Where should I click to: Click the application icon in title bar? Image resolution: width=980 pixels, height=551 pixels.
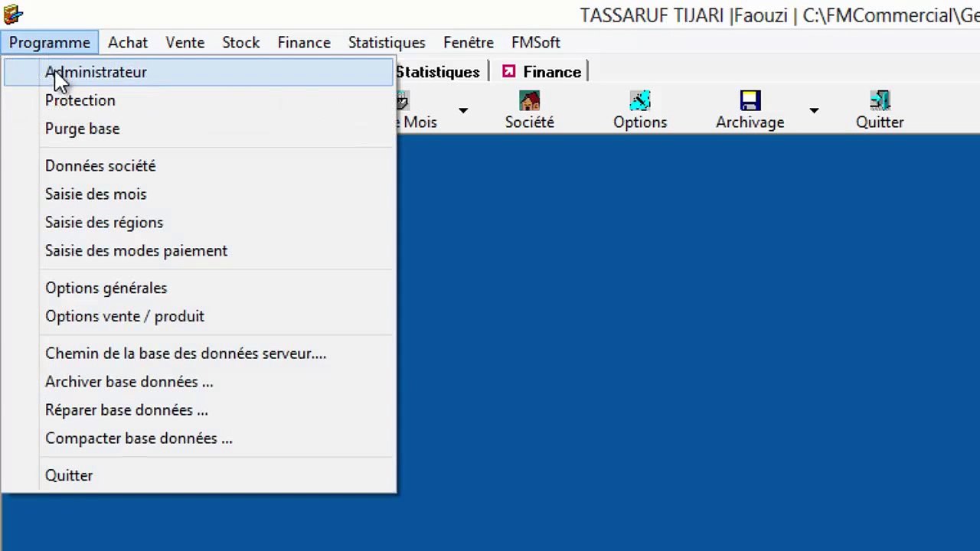click(x=13, y=14)
